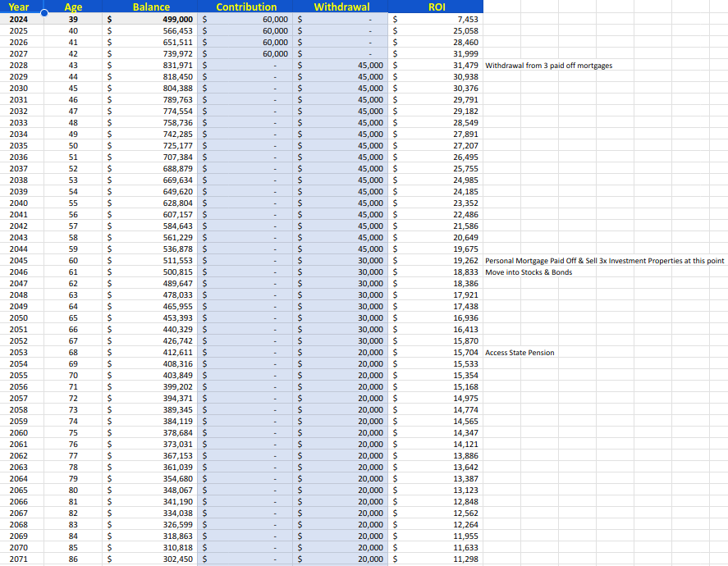
Task: Select the note 'Withdrawal from 3 paid off mortgages'
Action: [x=549, y=66]
